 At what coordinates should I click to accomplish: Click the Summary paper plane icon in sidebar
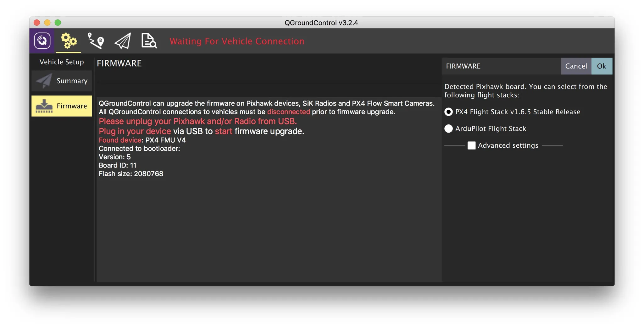(x=44, y=81)
